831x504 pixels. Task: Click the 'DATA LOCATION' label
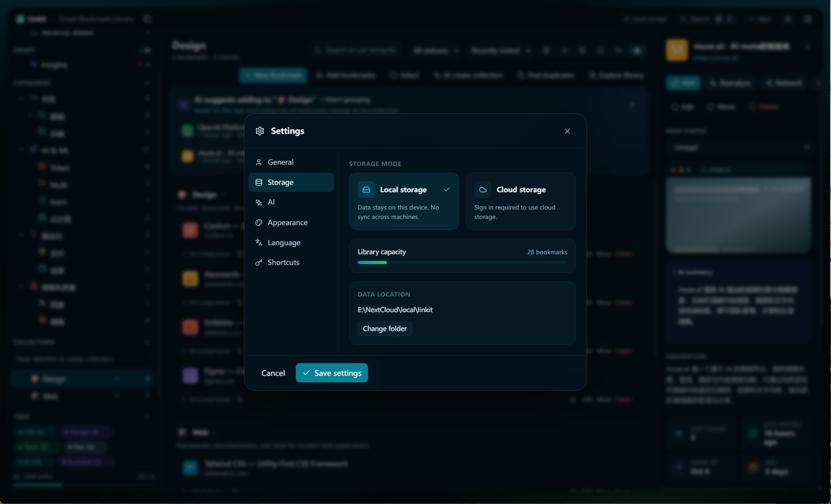[384, 295]
